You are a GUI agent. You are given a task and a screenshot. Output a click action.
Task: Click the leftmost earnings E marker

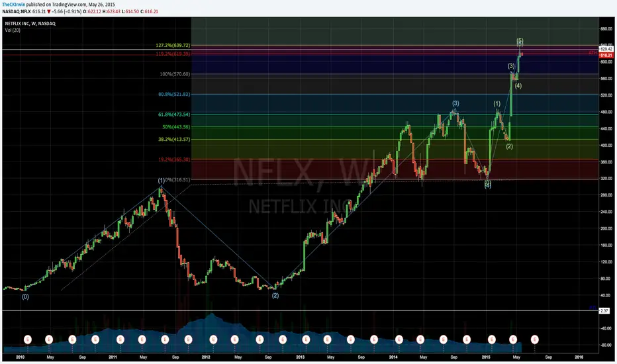(28, 340)
